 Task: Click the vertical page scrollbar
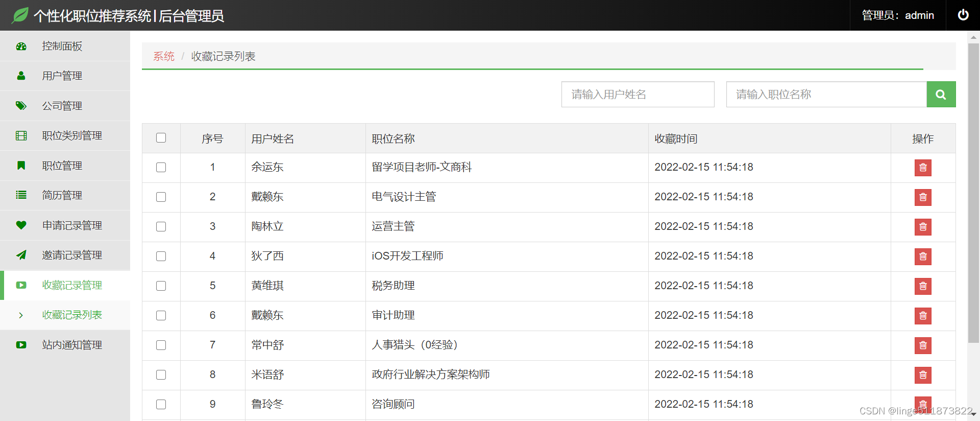click(x=973, y=193)
